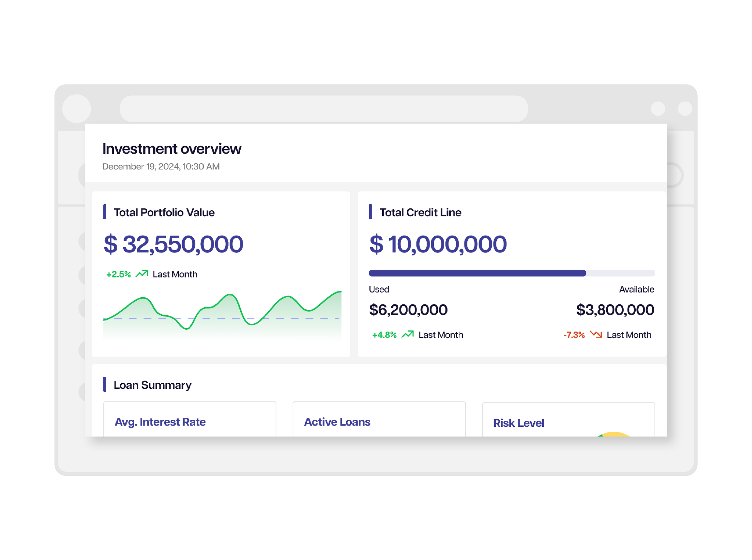Click the credit line usage progress bar
This screenshot has width=752, height=560.
511,273
